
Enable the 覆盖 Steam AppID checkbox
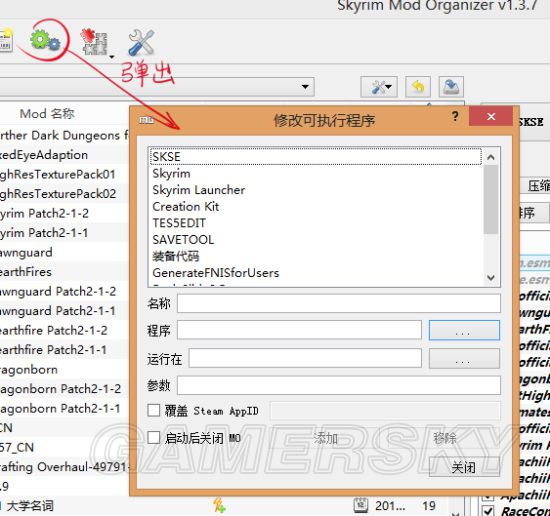click(x=154, y=410)
